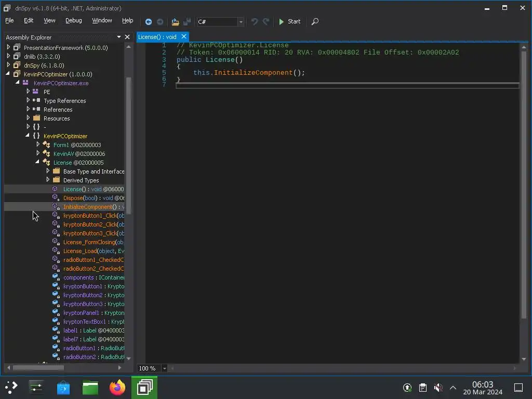Expand the References node

tap(28, 109)
